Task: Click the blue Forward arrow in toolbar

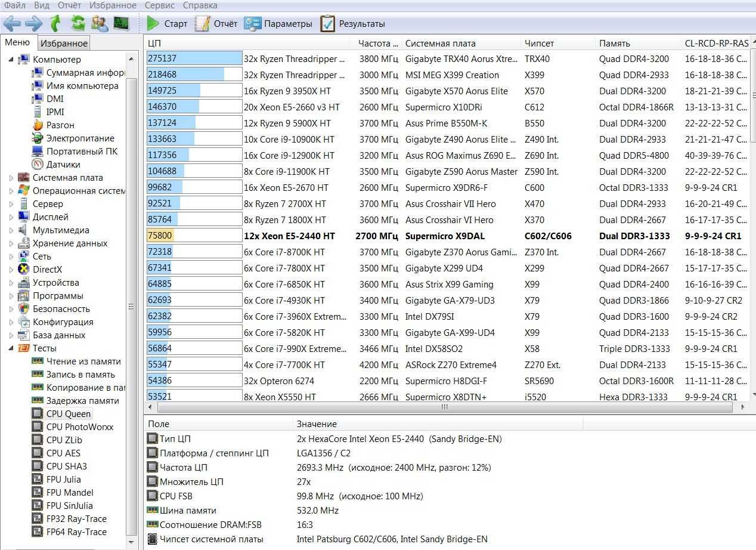Action: click(33, 23)
